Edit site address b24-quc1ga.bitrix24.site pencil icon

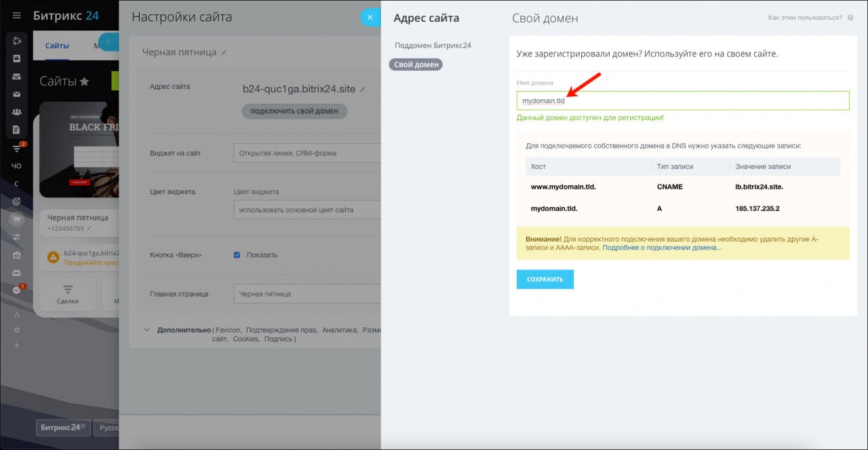[x=363, y=89]
